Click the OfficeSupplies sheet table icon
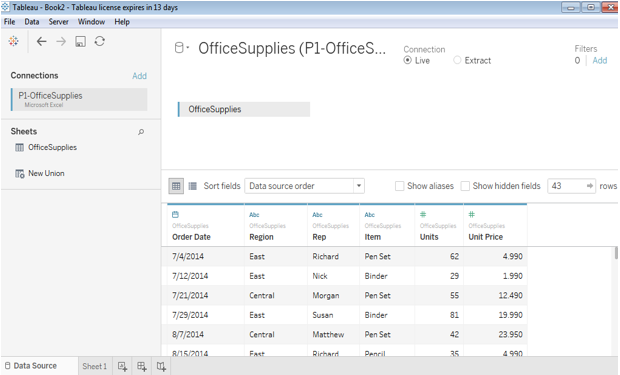Viewport: 620px width, 375px height. point(19,148)
